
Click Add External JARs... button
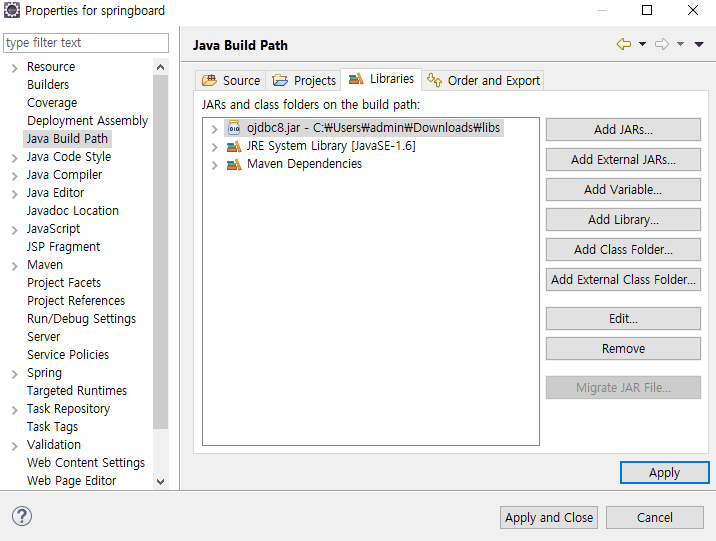click(623, 159)
